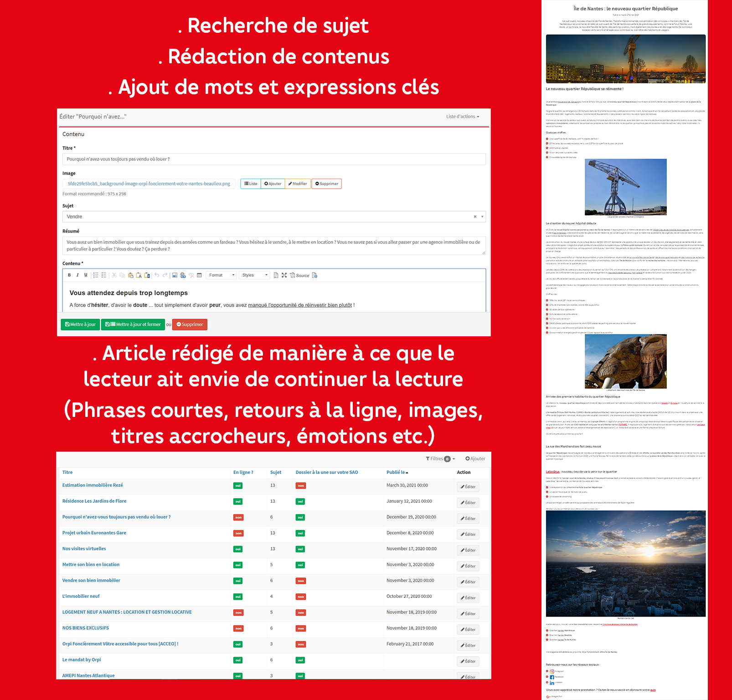
Task: Click 'Mettre à jour et fermer' to save and close
Action: [x=133, y=324]
